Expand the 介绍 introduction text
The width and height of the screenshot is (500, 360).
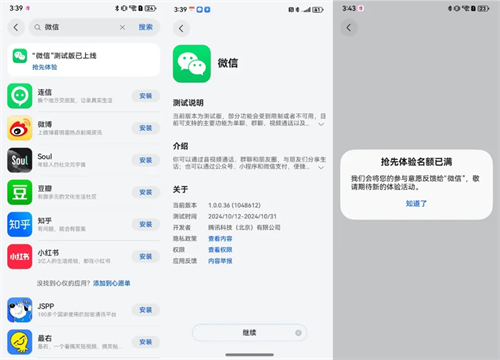coord(321,167)
